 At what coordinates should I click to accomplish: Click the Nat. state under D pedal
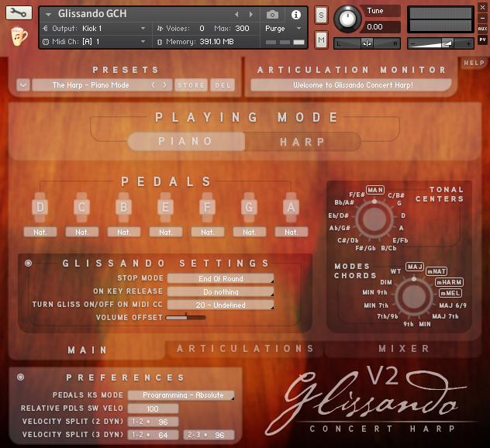(x=40, y=232)
